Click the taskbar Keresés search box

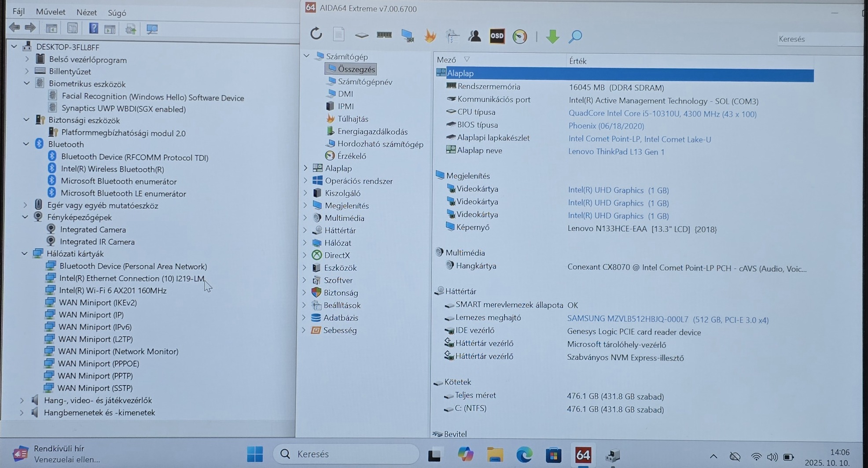click(346, 454)
